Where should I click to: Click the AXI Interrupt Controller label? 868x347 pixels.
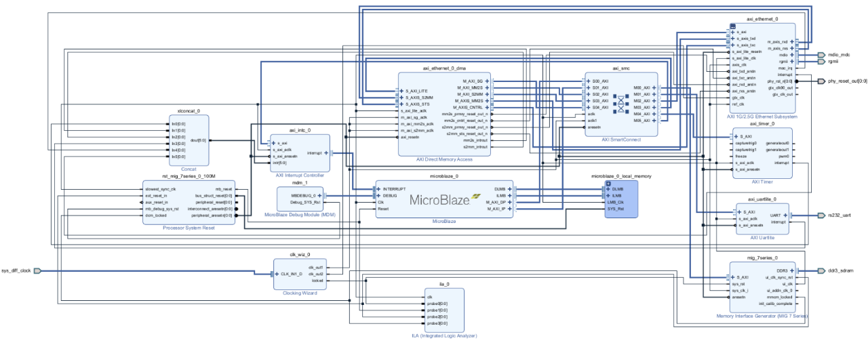coord(299,175)
